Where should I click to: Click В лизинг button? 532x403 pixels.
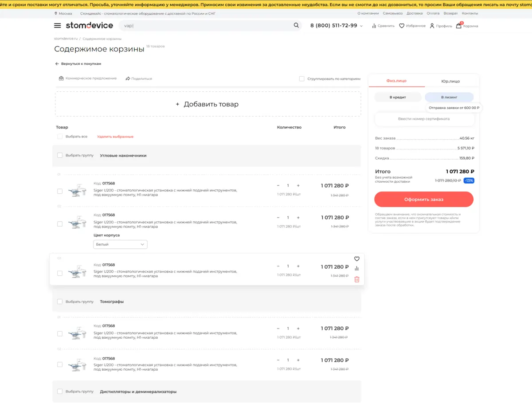(x=449, y=97)
